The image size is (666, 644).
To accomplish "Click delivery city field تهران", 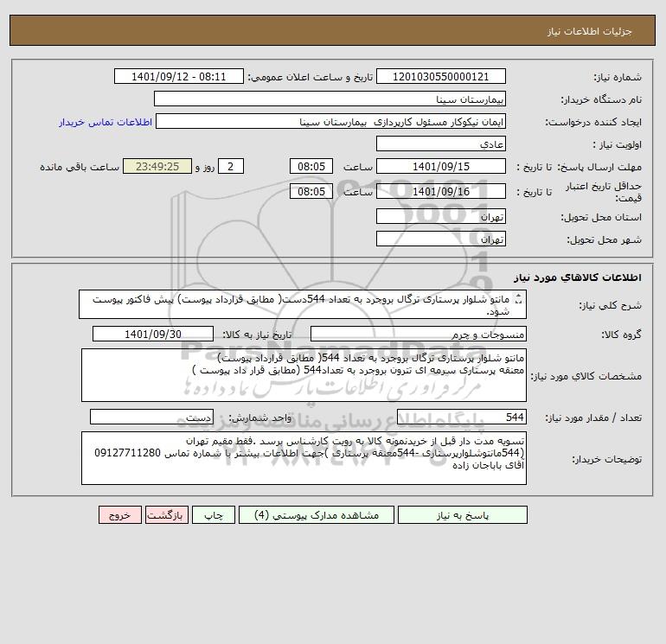I will click(x=441, y=239).
